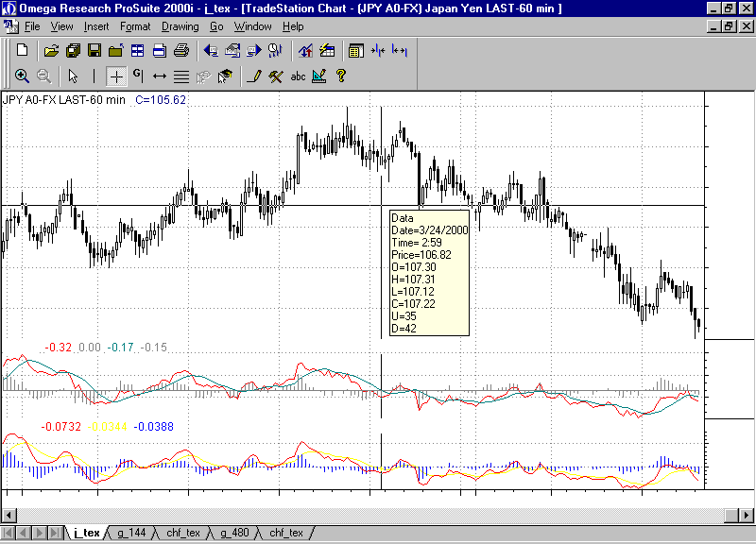Click the tab scroll next button
Image resolution: width=756 pixels, height=544 pixels.
(x=40, y=533)
